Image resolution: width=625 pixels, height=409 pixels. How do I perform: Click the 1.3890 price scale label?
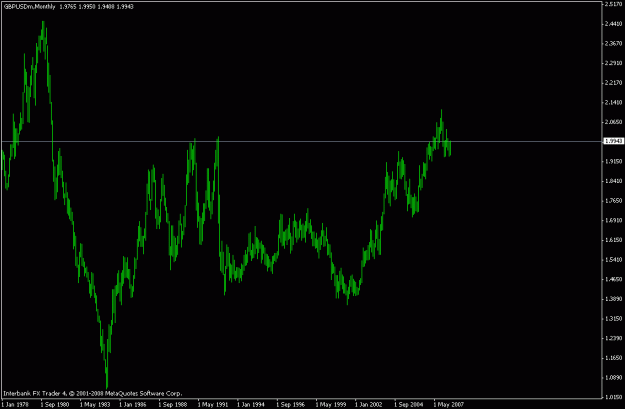(x=613, y=299)
